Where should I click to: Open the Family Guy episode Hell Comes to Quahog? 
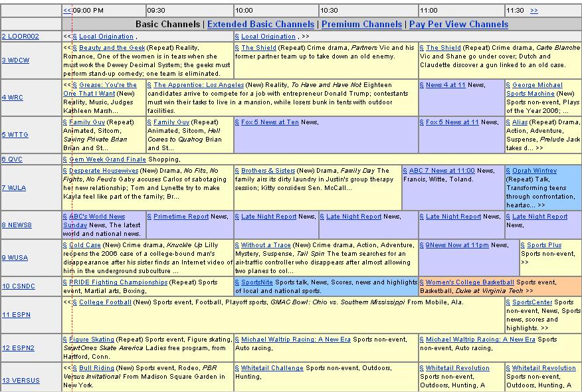171,122
